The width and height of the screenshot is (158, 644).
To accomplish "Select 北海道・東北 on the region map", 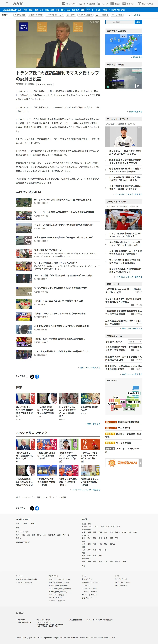I will point(134,393).
